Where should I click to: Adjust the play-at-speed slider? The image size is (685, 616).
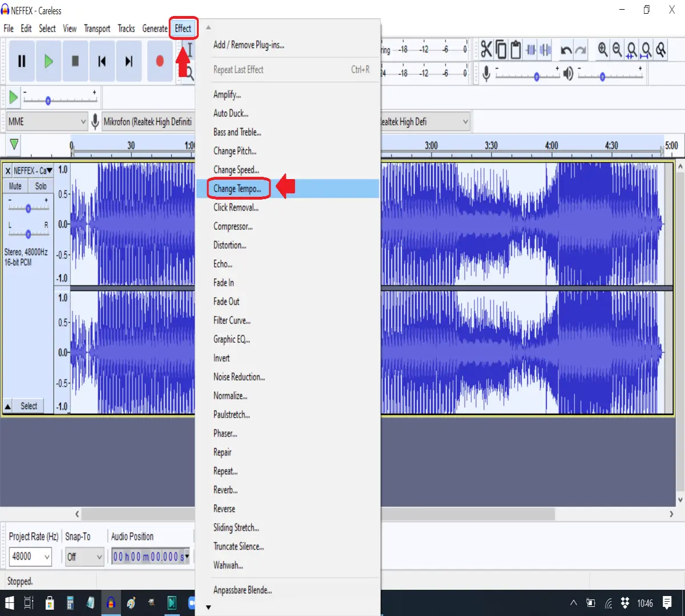(x=60, y=98)
